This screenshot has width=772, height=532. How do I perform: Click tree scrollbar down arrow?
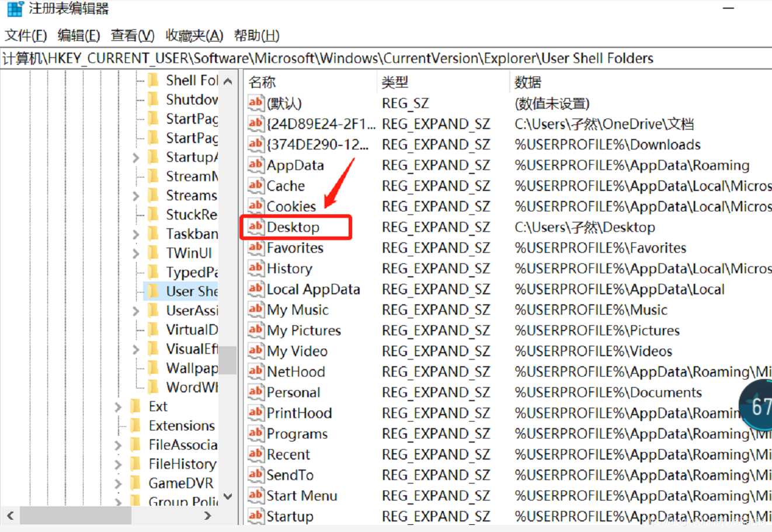pyautogui.click(x=228, y=496)
